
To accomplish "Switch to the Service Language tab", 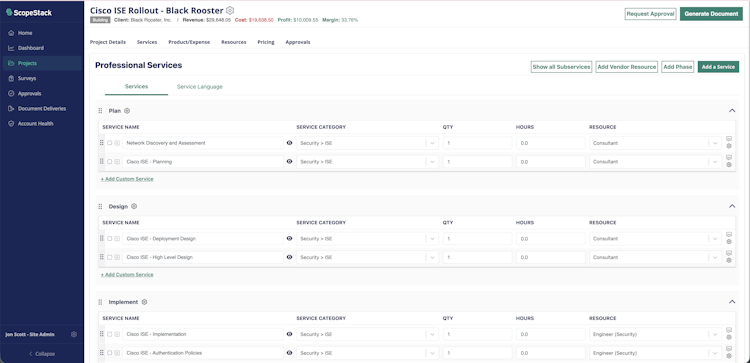I will coord(199,87).
